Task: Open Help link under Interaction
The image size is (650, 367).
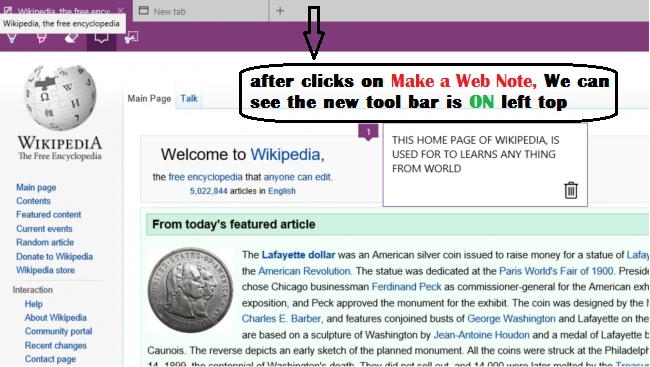Action: tap(34, 304)
